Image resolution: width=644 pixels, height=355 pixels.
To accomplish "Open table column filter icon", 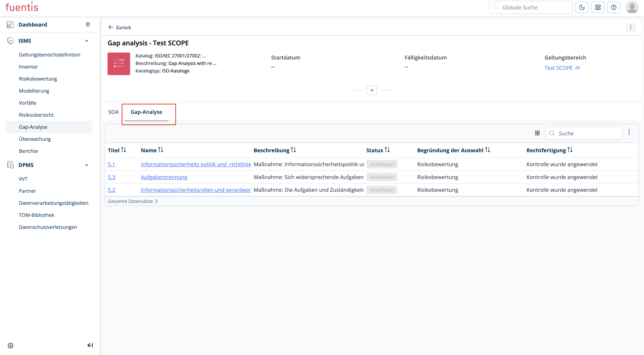I will tap(537, 133).
